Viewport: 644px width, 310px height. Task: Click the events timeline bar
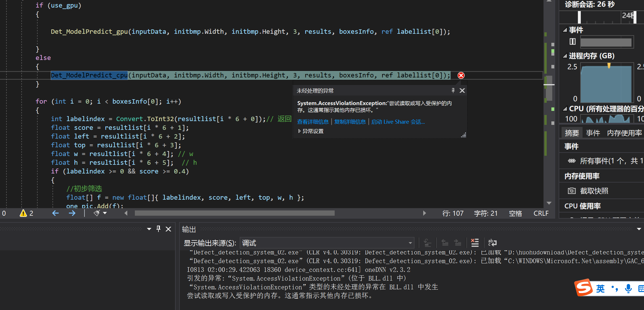pyautogui.click(x=606, y=42)
